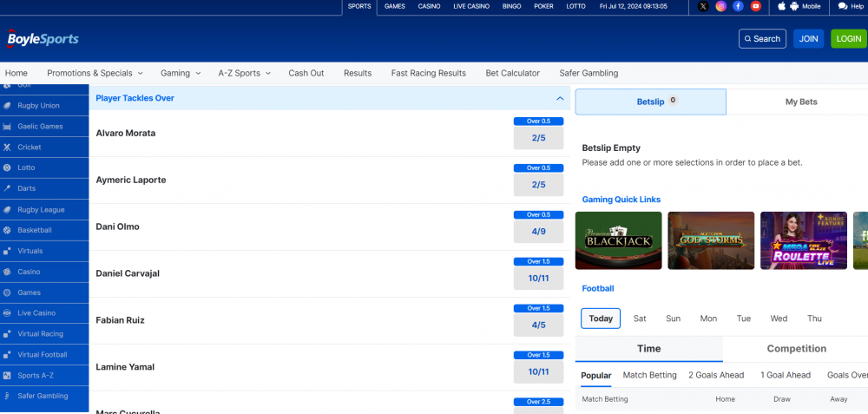
Task: Open the Facebook social icon
Action: (738, 7)
